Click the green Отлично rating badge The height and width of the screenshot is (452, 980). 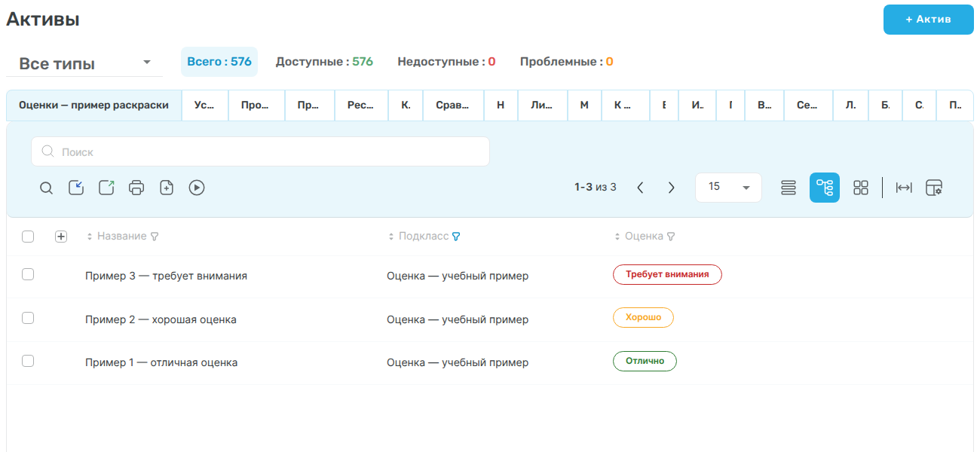pyautogui.click(x=645, y=362)
